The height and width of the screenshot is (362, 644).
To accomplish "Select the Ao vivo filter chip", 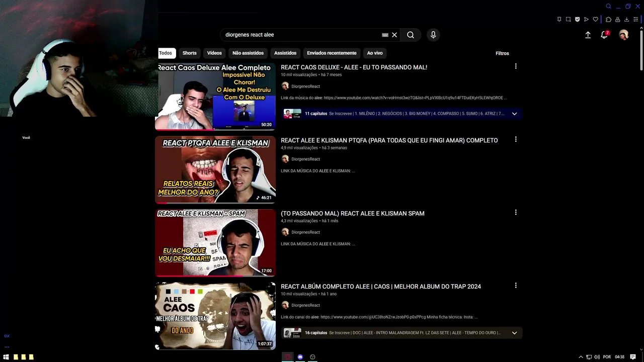I will (x=375, y=53).
